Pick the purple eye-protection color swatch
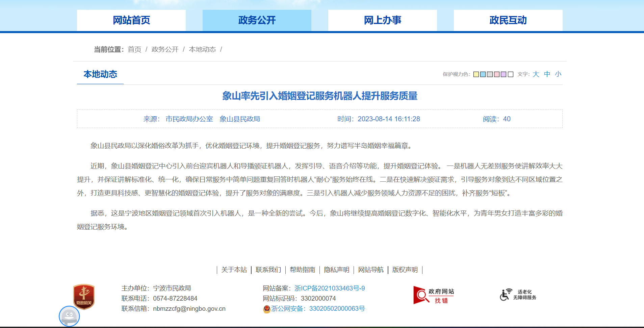 [x=504, y=74]
